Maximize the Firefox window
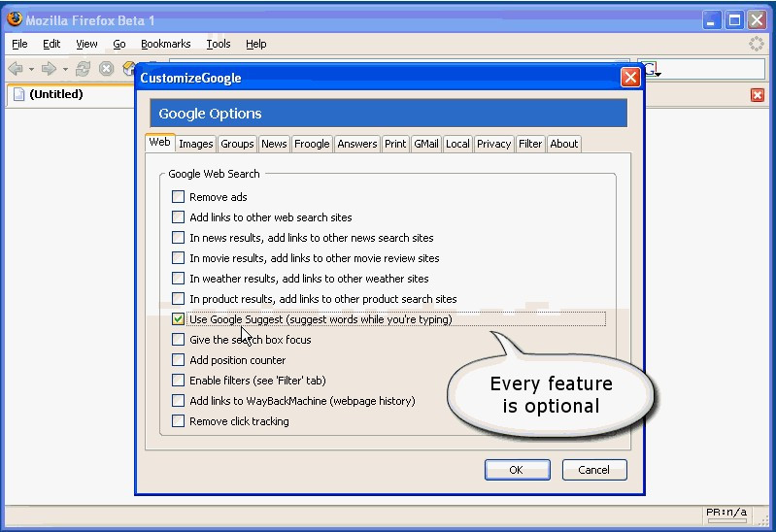This screenshot has width=776, height=532. (734, 20)
